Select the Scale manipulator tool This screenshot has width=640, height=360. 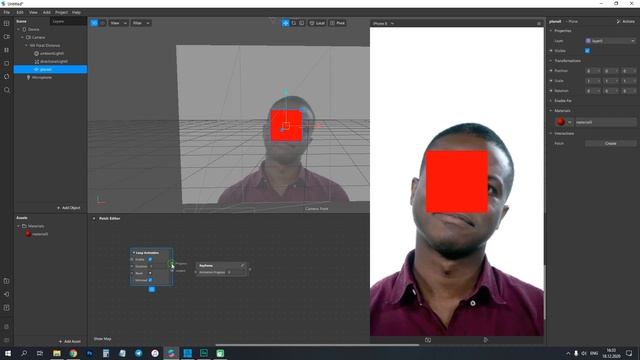pyautogui.click(x=302, y=23)
